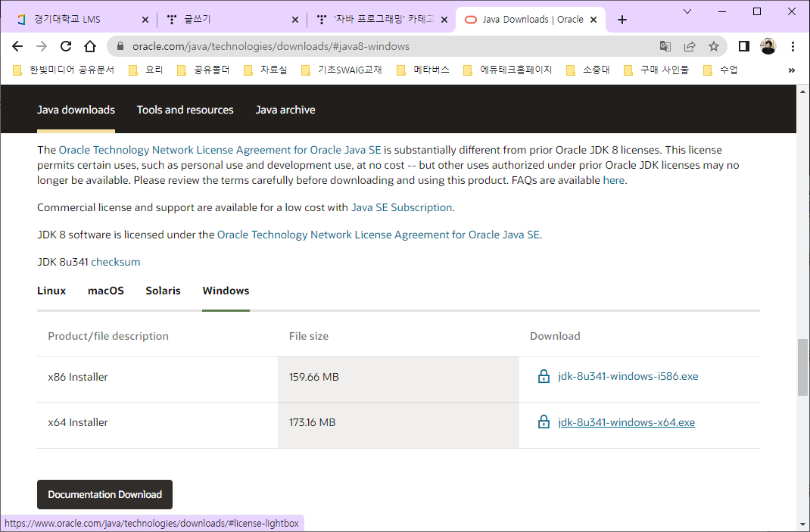Open Tools and resources section
The height and width of the screenshot is (532, 810).
pos(185,110)
